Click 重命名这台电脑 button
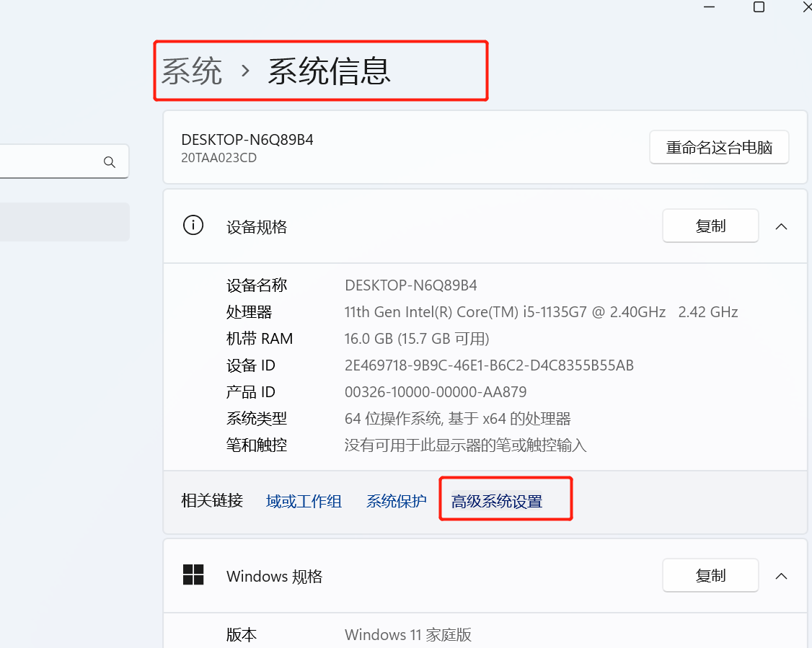The height and width of the screenshot is (648, 812). click(719, 148)
